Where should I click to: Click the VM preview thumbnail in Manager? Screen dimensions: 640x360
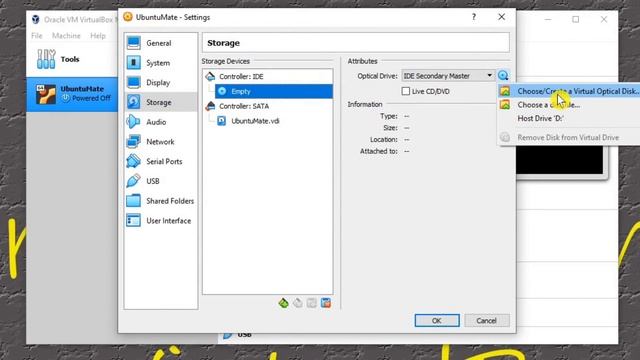559,160
